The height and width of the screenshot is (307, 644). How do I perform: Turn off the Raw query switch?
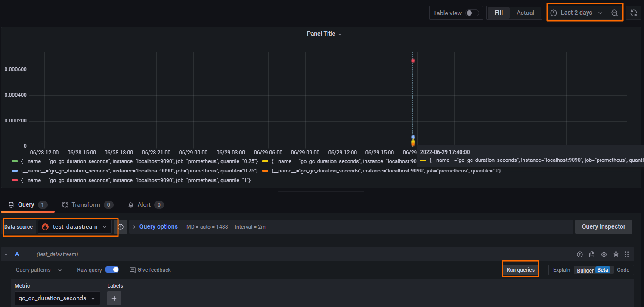[x=112, y=270]
